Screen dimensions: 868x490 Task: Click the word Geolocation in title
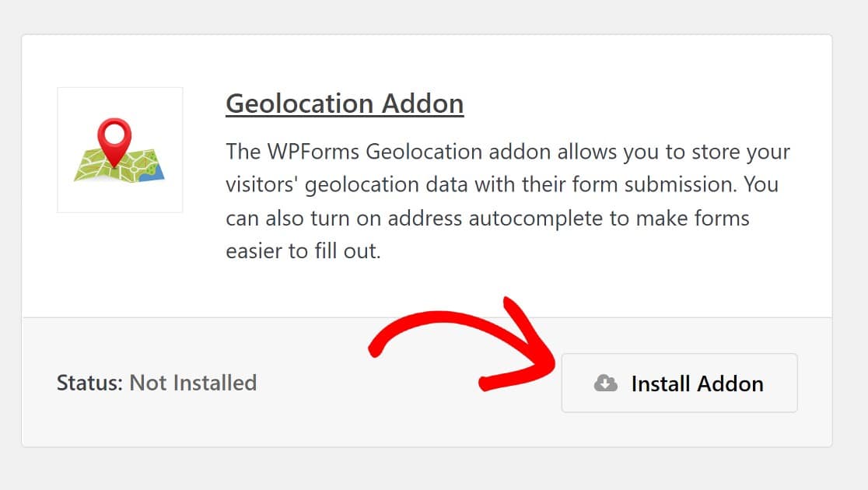coord(299,104)
